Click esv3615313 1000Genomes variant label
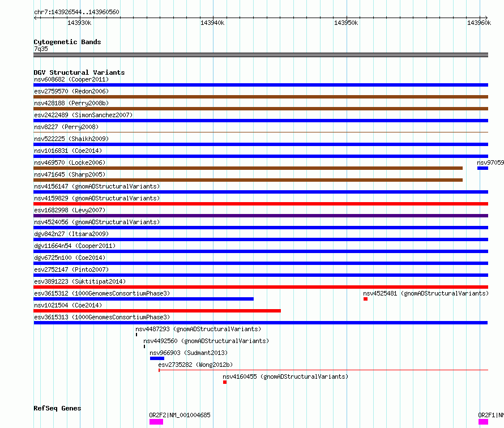Screen dimensions: 504x428 tap(102, 317)
